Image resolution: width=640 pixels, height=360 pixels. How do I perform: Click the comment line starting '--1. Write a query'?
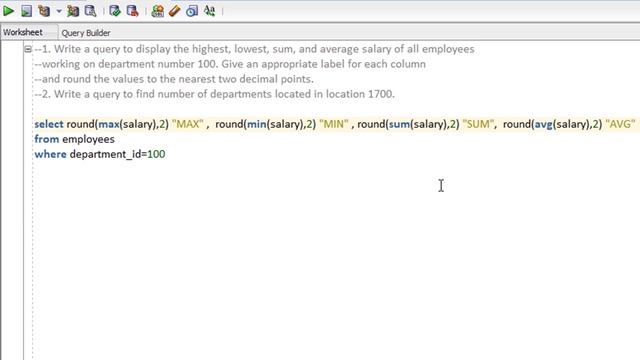(254, 49)
